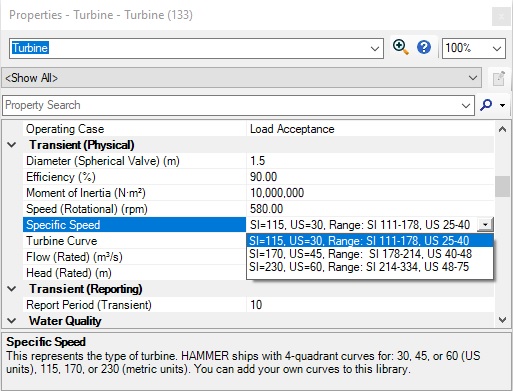Open the blue Help question mark icon

424,47
